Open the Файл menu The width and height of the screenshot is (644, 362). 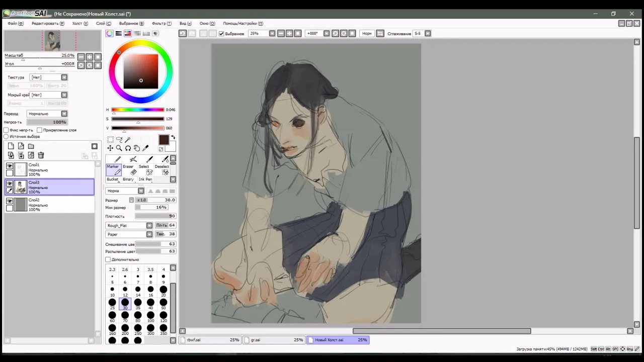(15, 24)
